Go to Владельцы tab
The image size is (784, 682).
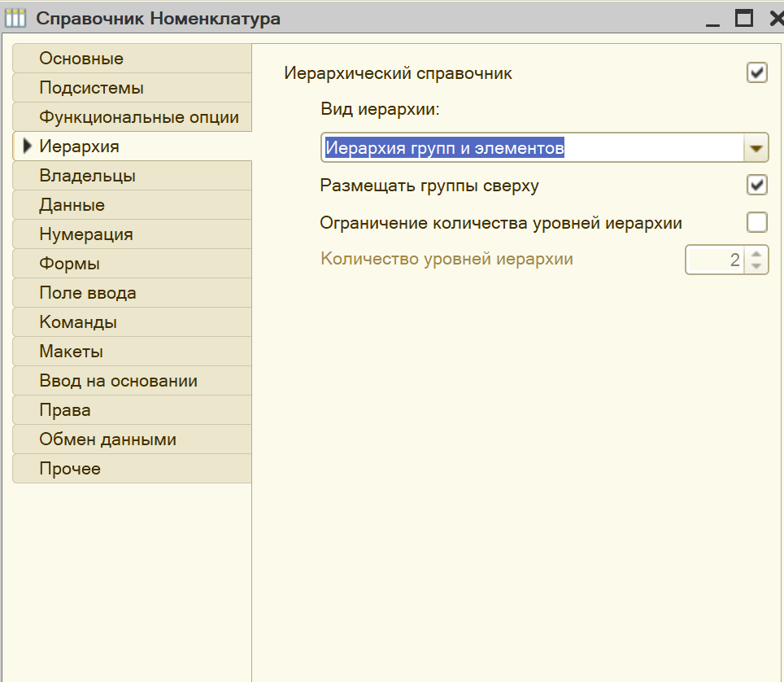click(132, 176)
